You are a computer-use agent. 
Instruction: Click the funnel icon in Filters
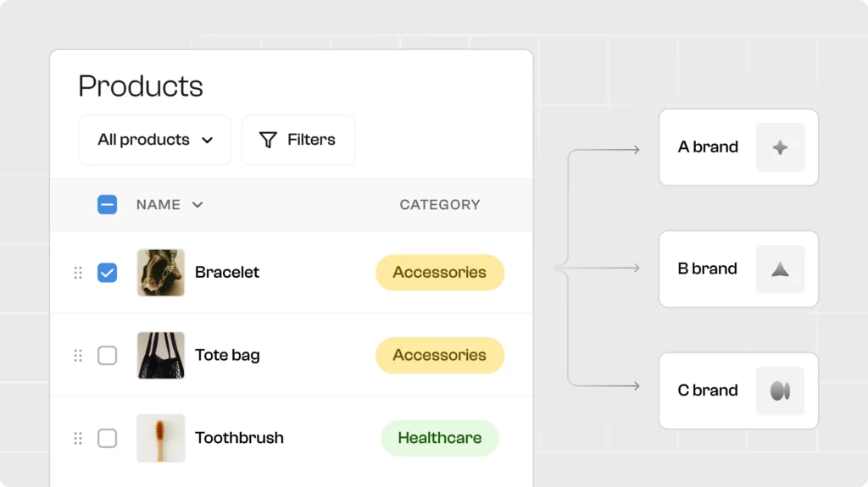point(268,140)
